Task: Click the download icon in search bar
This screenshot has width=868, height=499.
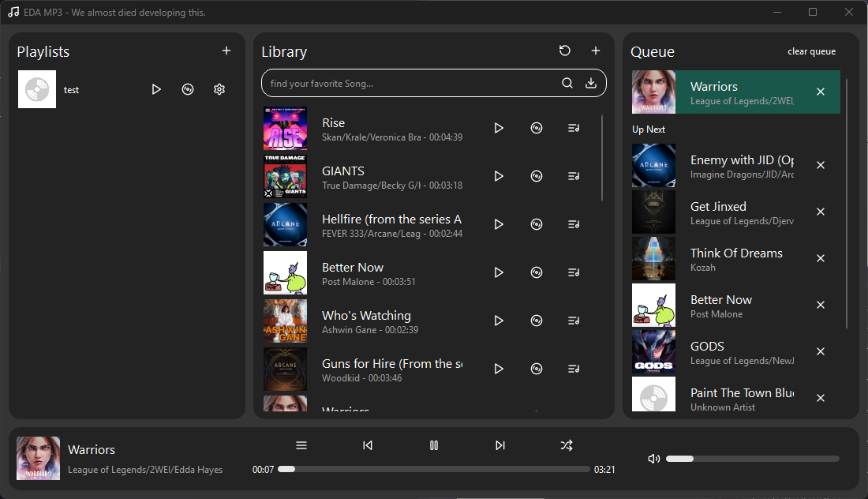Action: tap(591, 83)
